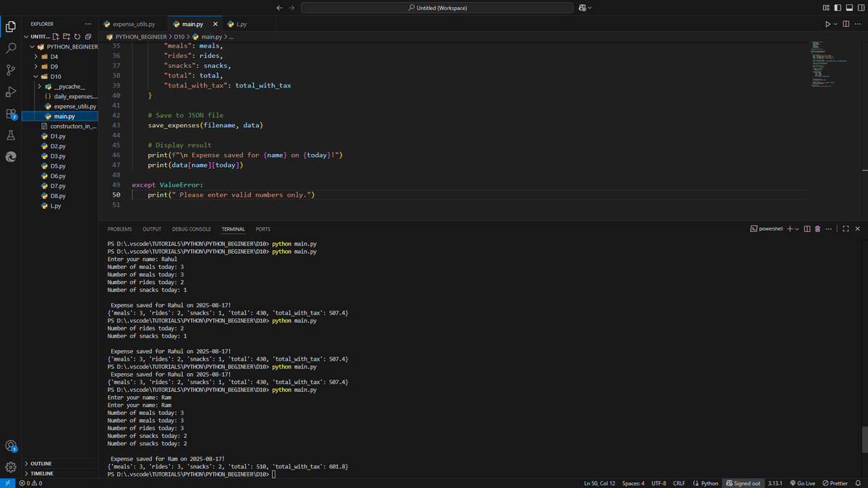
Task: Open remote window indicator in status bar
Action: (x=7, y=483)
